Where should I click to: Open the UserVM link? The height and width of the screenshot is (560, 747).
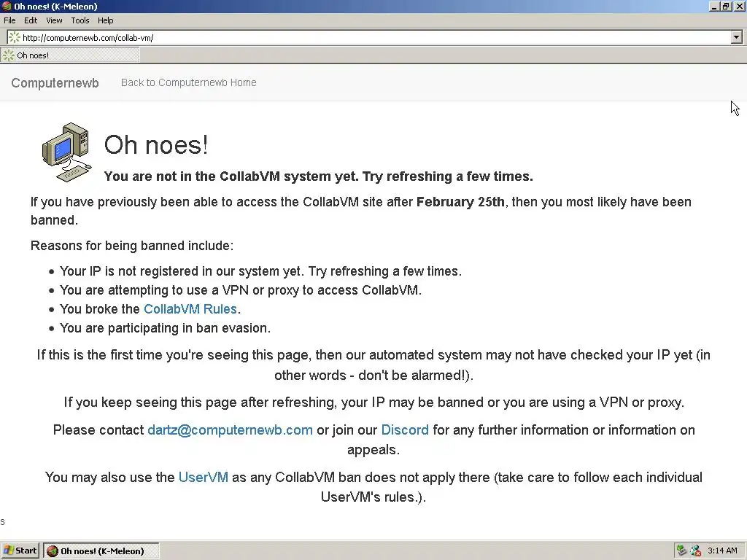pos(204,477)
